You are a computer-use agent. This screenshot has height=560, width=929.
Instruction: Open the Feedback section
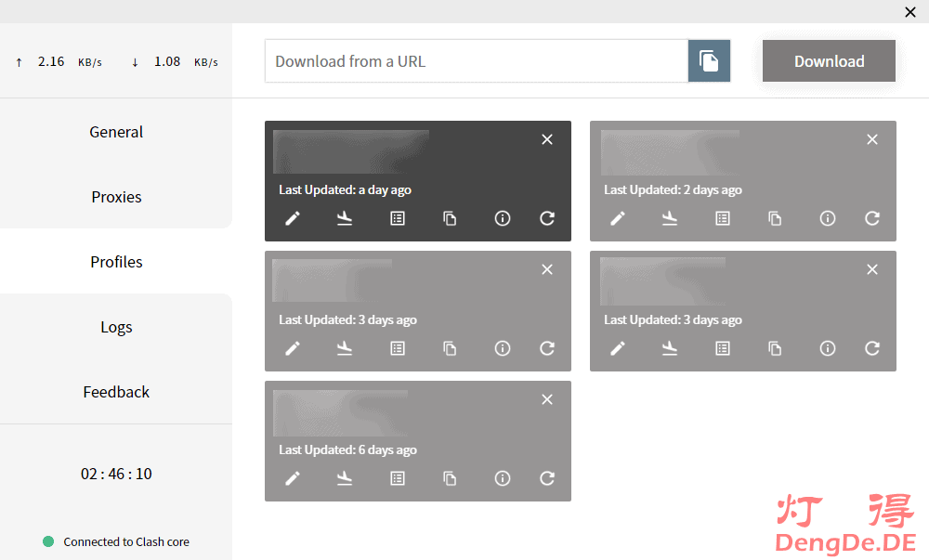tap(116, 392)
